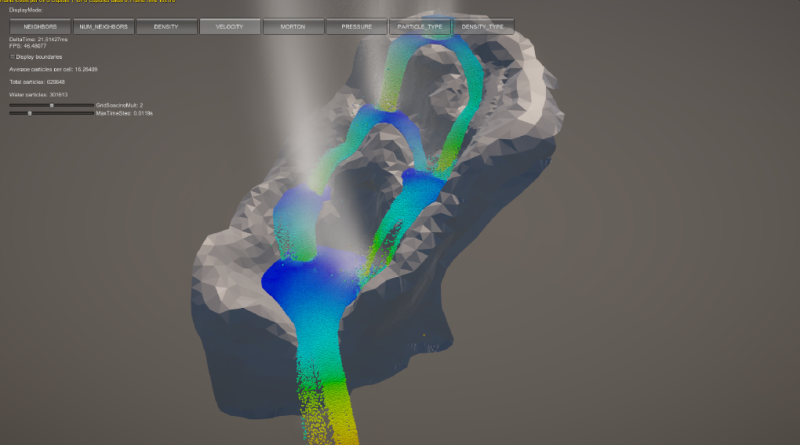The height and width of the screenshot is (445, 800).
Task: Click the large blue water pool in lowest basin
Action: [298, 285]
